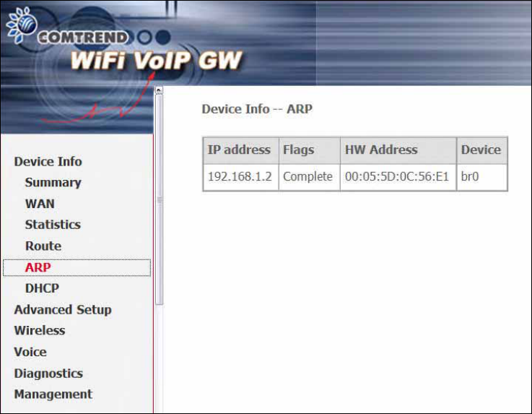The height and width of the screenshot is (414, 532).
Task: Select the Complete flag cell
Action: click(310, 178)
